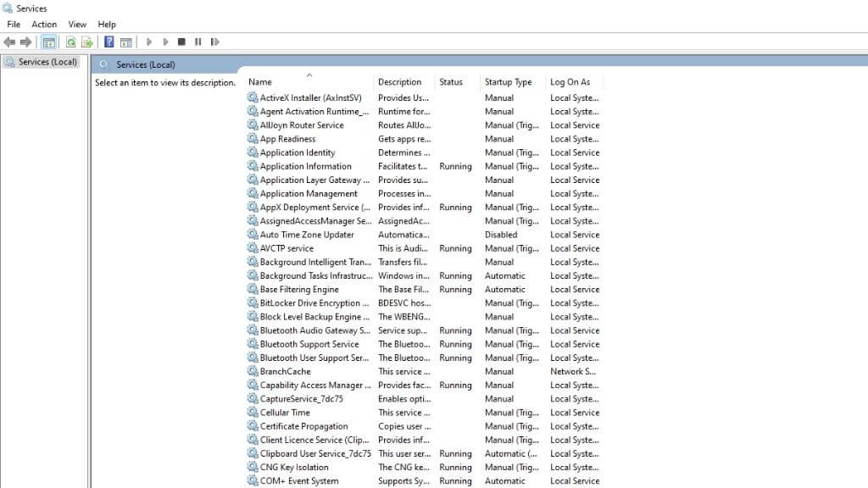Click the Refresh toolbar icon
This screenshot has height=488, width=868.
[x=71, y=42]
